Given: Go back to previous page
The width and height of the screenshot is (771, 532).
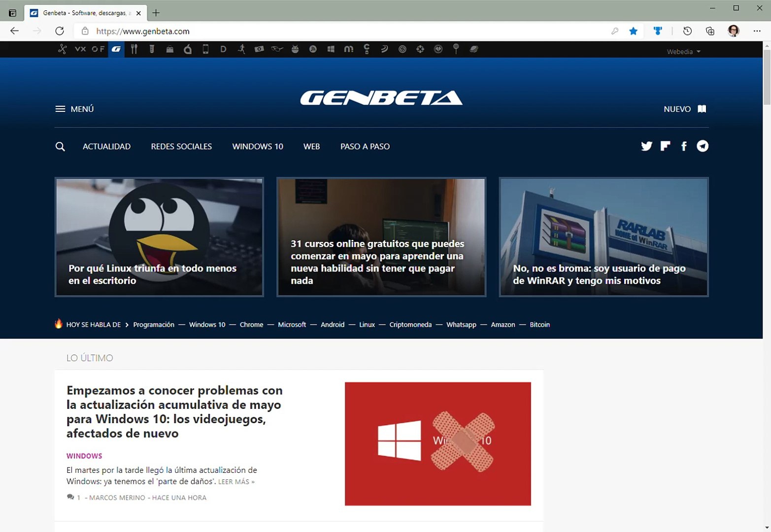Looking at the screenshot, I should [x=14, y=31].
